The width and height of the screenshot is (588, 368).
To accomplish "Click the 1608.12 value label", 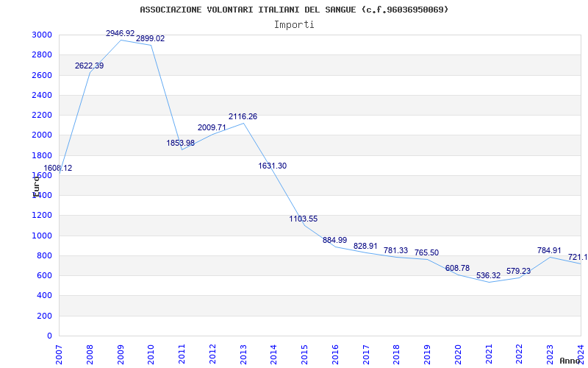I will tap(58, 169).
